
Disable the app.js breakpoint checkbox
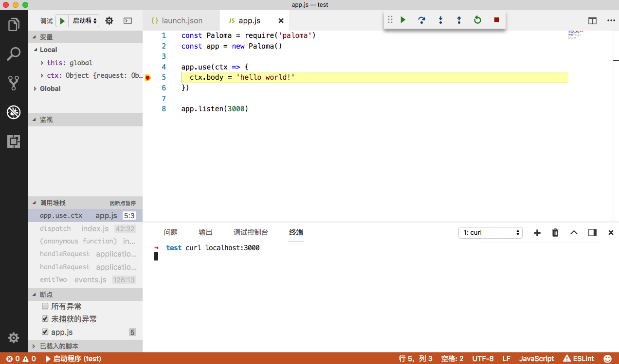tap(45, 332)
